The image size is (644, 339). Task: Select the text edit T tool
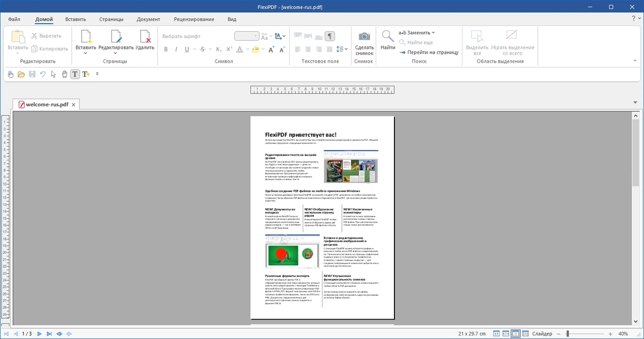coord(75,74)
